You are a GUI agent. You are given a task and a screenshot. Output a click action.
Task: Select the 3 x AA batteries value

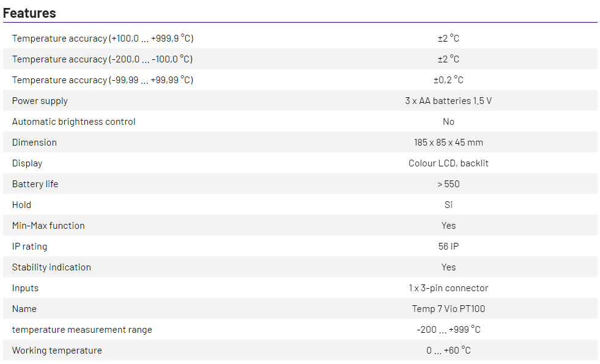point(448,101)
